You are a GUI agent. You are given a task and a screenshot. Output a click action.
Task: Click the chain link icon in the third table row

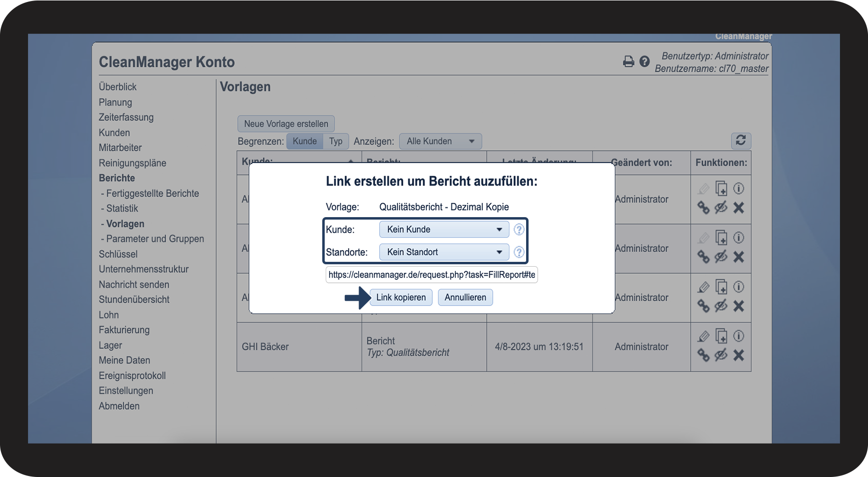[703, 306]
